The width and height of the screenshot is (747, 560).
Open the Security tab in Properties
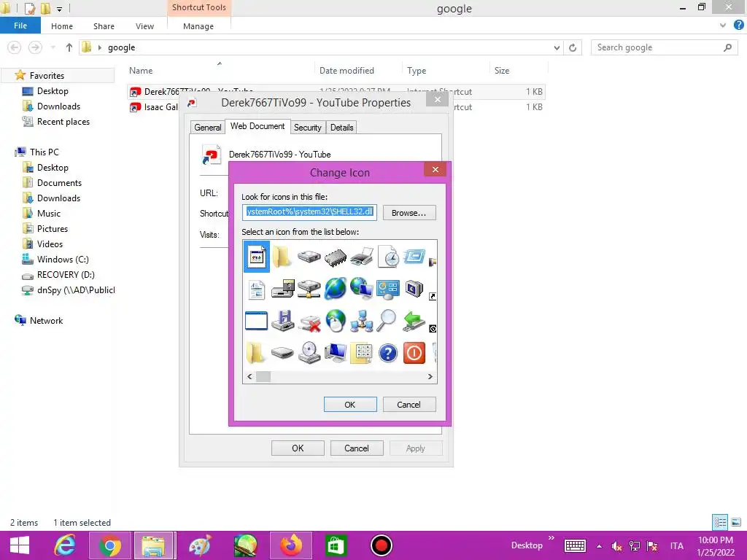pyautogui.click(x=308, y=128)
